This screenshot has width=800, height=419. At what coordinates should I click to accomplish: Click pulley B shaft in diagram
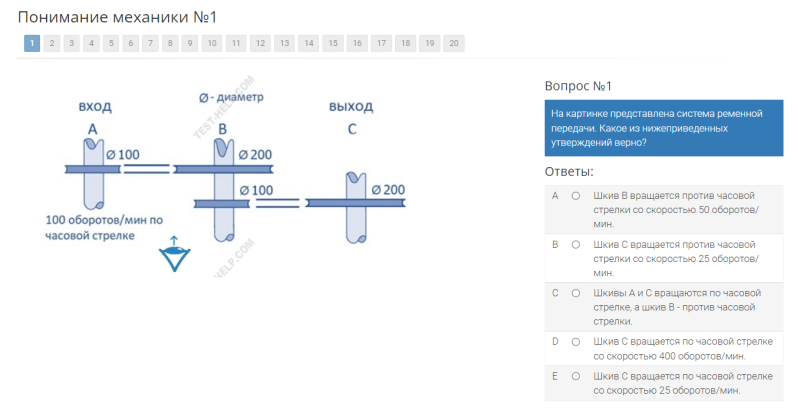224,190
